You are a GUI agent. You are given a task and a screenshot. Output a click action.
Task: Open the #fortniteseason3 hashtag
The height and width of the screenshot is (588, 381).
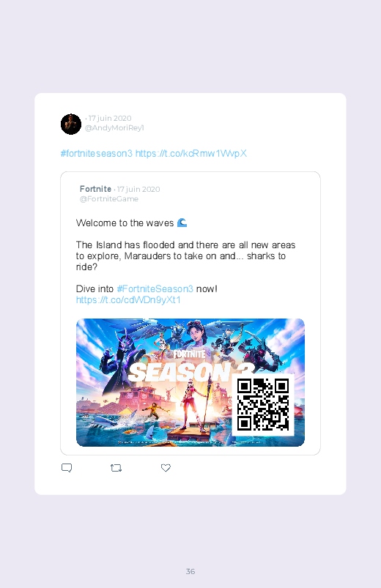tap(97, 153)
